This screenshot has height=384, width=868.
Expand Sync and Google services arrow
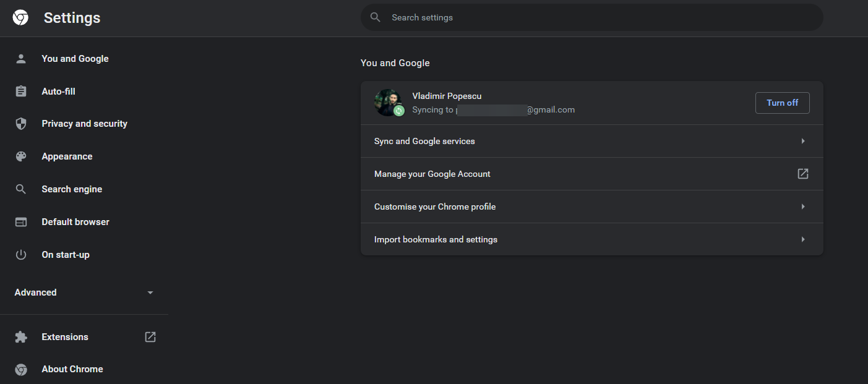point(803,141)
